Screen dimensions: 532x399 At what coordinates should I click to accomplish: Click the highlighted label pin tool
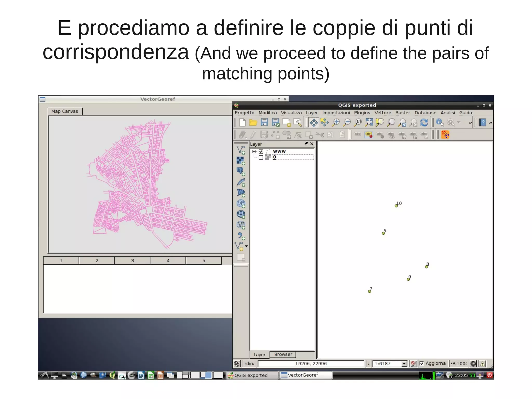(369, 135)
